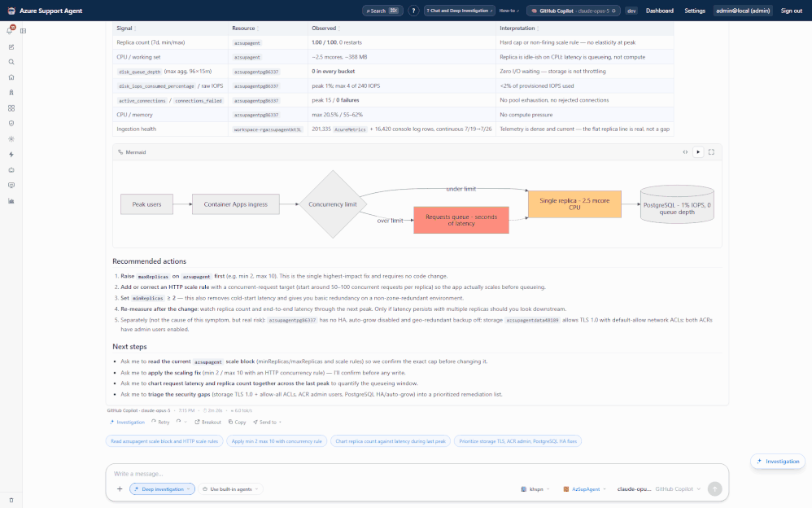Open the notifications bell in the sidebar
Screen dimensions: 812x508
[10, 31]
